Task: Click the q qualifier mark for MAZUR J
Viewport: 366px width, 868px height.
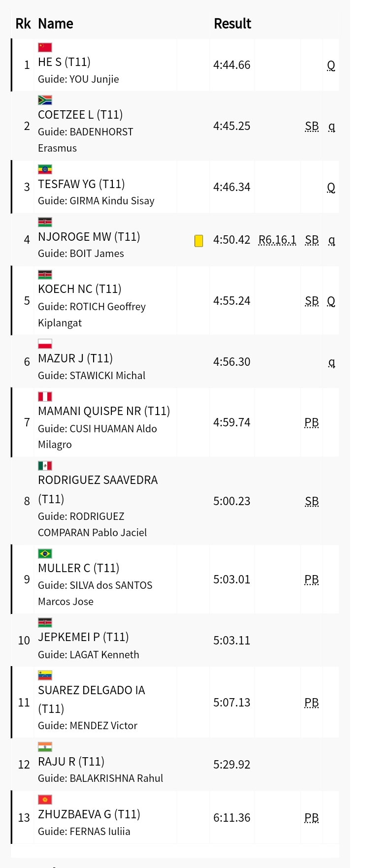Action: (332, 362)
